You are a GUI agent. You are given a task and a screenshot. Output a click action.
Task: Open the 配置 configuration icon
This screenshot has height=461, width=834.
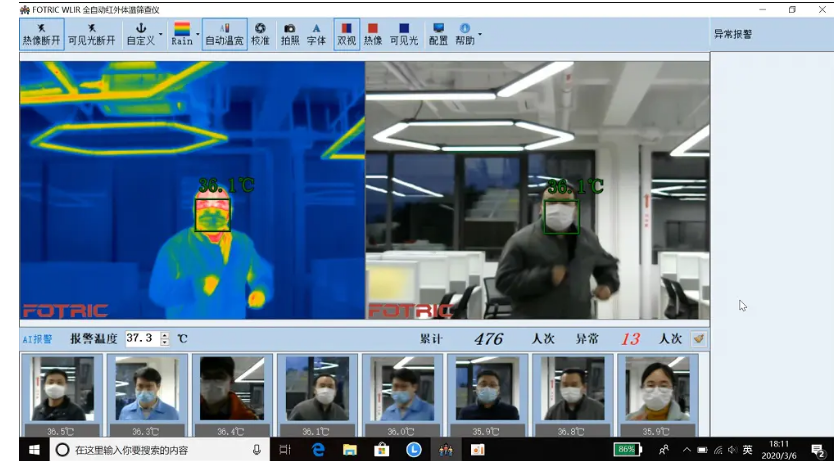[438, 33]
